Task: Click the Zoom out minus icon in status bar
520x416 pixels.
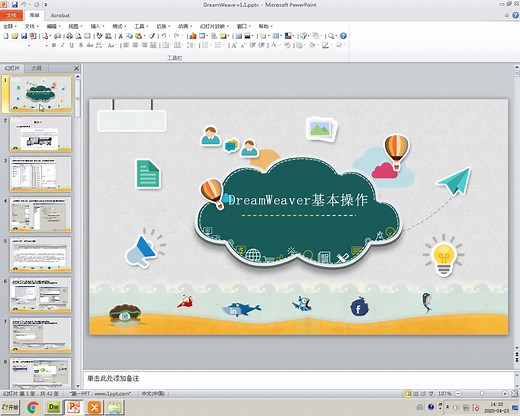Action: [458, 394]
